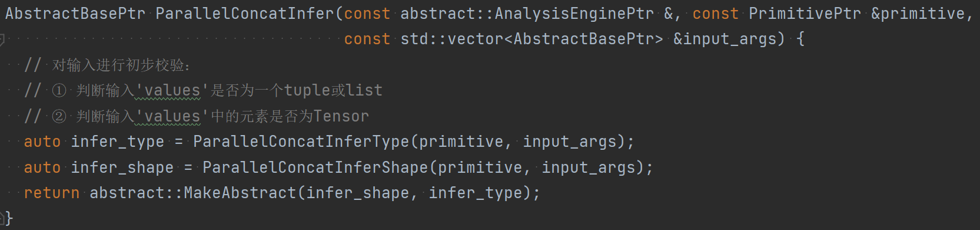Click underlined 'values' in Tensor comment
Screen dimensions: 980x230
172,116
